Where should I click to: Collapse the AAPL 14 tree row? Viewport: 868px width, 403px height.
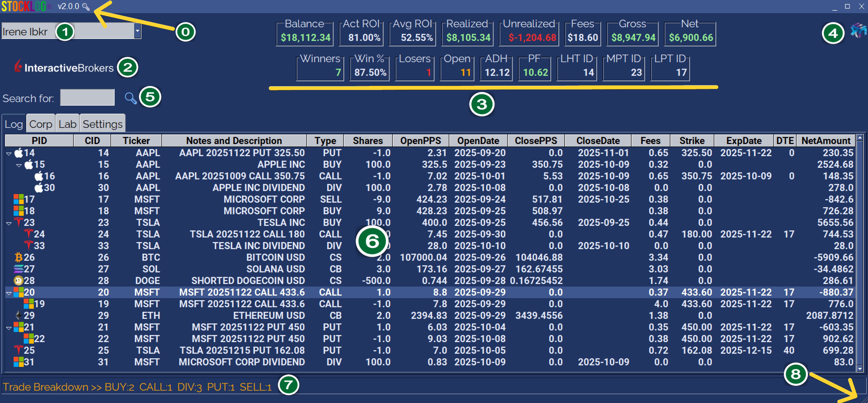tap(9, 153)
